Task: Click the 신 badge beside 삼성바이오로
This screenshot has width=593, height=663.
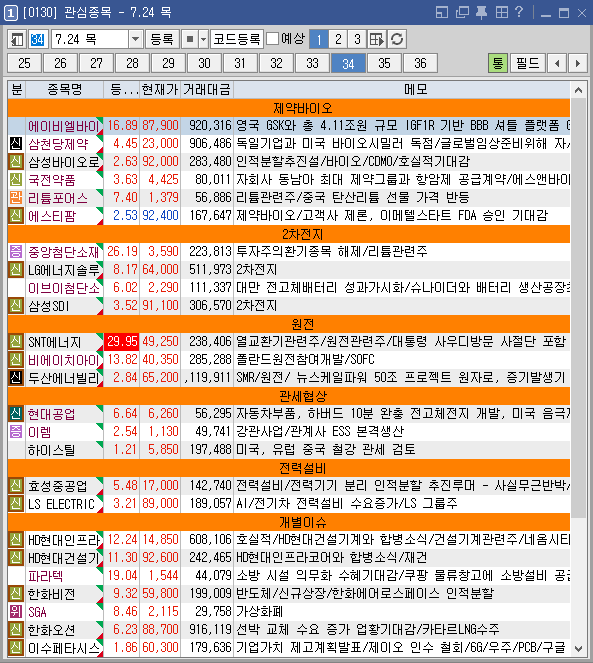Action: (x=16, y=162)
